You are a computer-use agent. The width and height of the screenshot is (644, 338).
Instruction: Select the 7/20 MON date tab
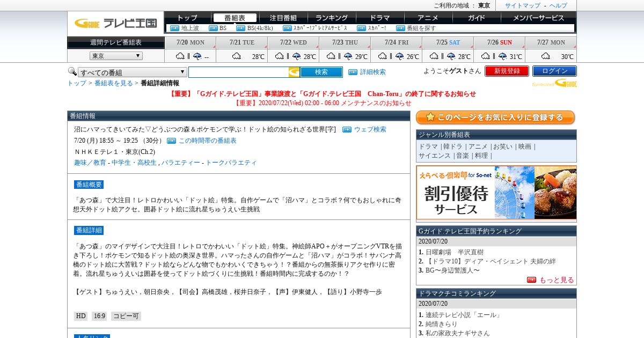[191, 42]
